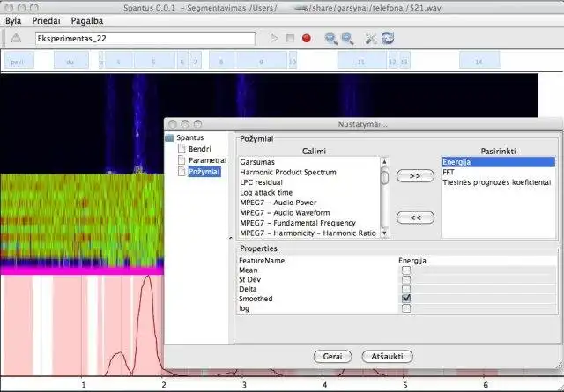The height and width of the screenshot is (392, 564).
Task: Tick the Delta property checkbox
Action: click(x=406, y=289)
